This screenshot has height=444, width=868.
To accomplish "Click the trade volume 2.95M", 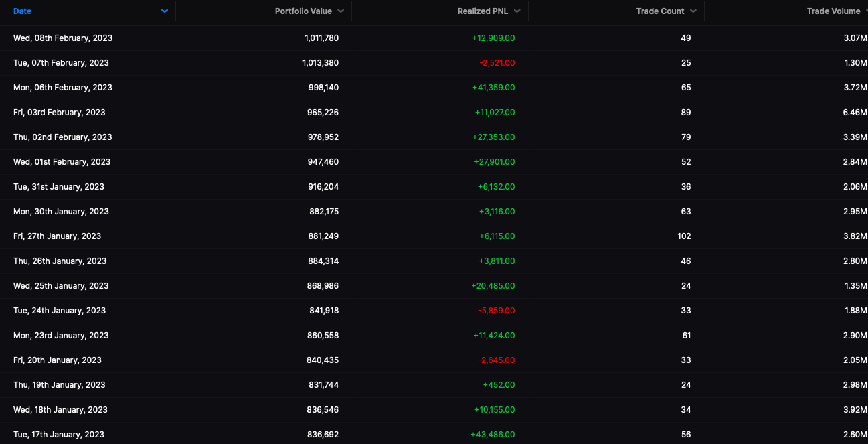I will point(855,212).
